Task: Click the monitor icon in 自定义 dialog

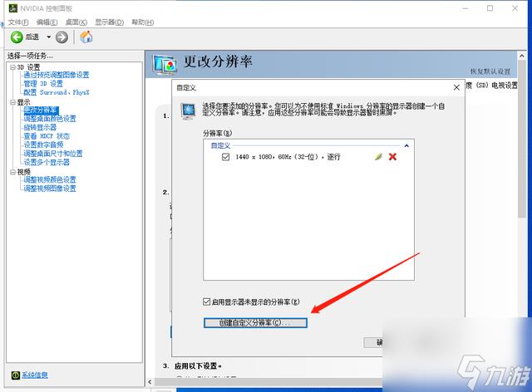Action: tap(188, 111)
